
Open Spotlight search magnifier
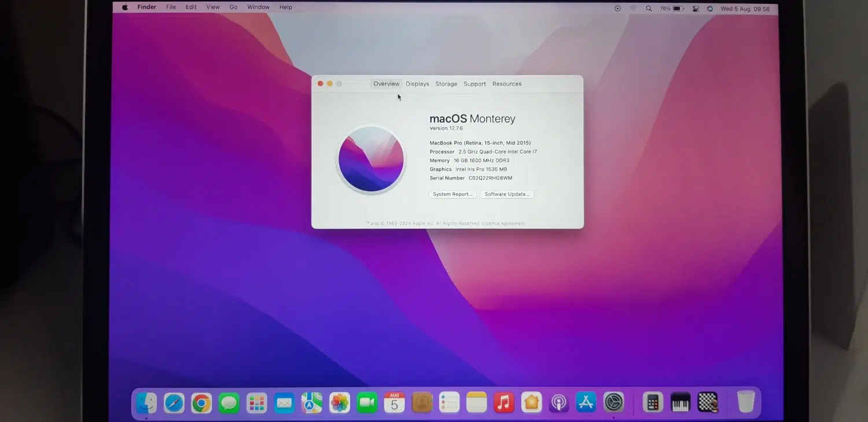tap(649, 9)
